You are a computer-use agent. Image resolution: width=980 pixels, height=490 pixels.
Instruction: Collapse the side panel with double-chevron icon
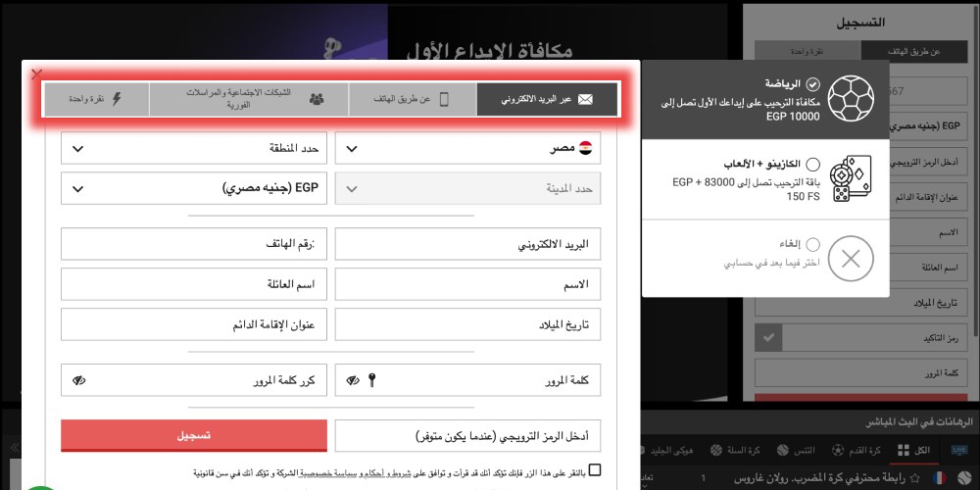(x=15, y=446)
